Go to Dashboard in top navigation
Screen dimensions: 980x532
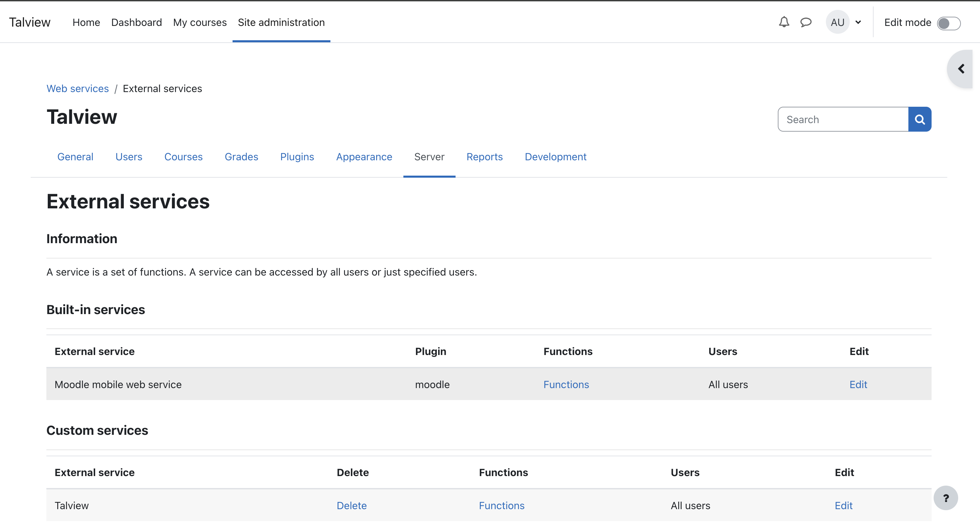pyautogui.click(x=136, y=22)
